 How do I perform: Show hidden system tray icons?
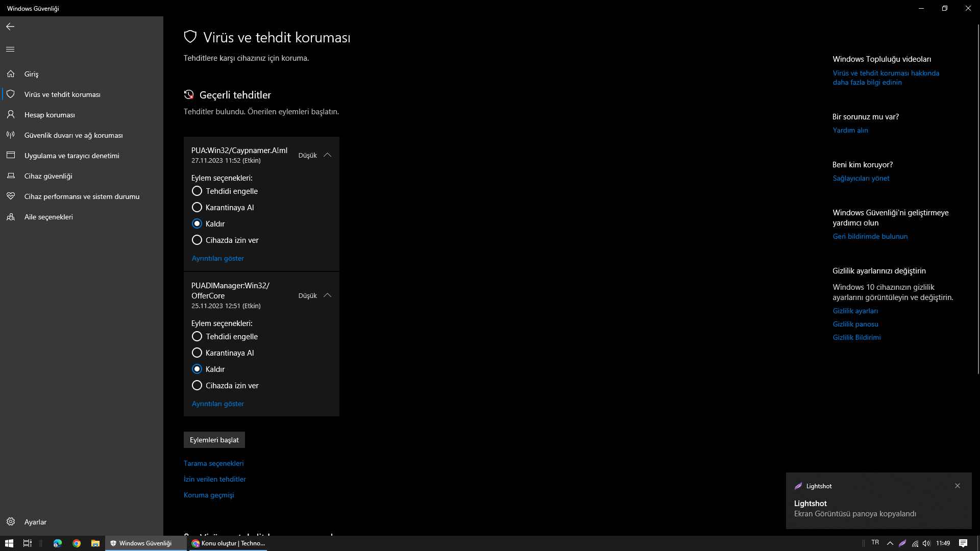tap(890, 543)
